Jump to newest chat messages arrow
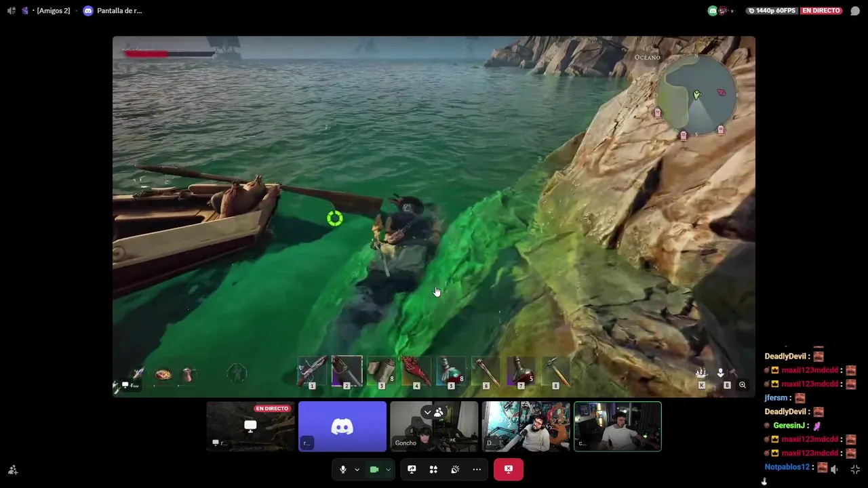This screenshot has width=868, height=488. click(x=764, y=481)
